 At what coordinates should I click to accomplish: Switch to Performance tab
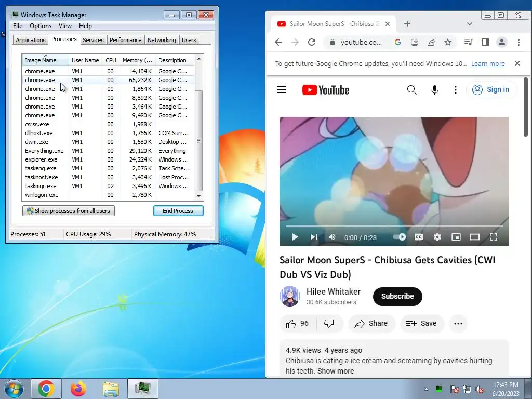click(x=125, y=39)
